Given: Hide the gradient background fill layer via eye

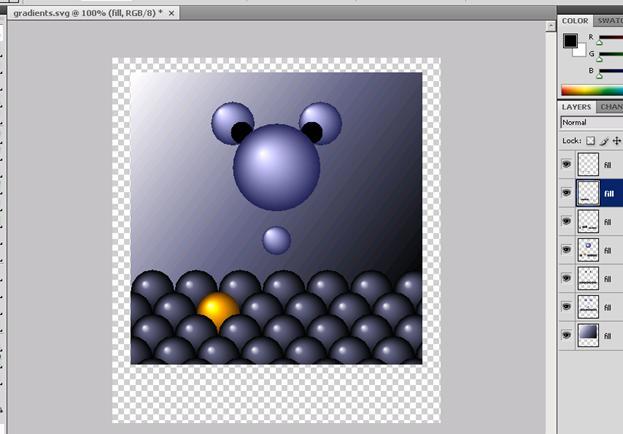Looking at the screenshot, I should click(567, 335).
